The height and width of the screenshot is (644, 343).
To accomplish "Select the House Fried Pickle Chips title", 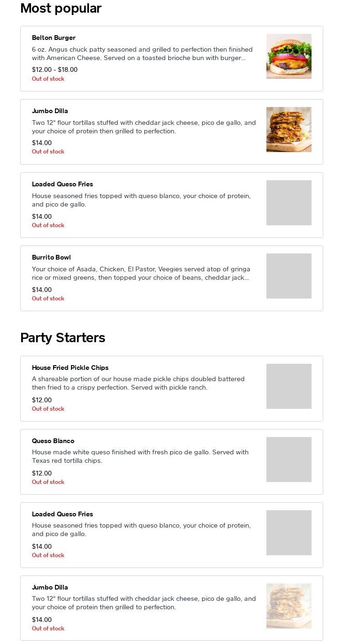I will 70,368.
